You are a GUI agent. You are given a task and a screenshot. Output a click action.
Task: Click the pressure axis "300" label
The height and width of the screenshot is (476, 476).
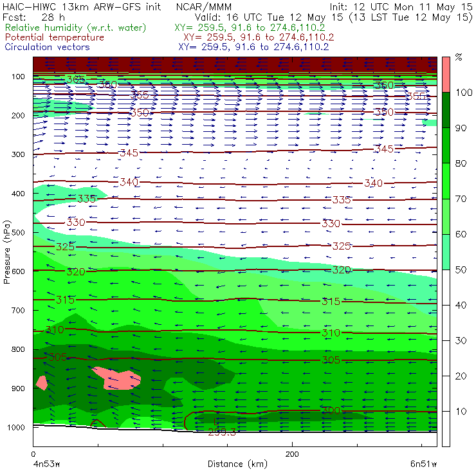[x=18, y=154]
